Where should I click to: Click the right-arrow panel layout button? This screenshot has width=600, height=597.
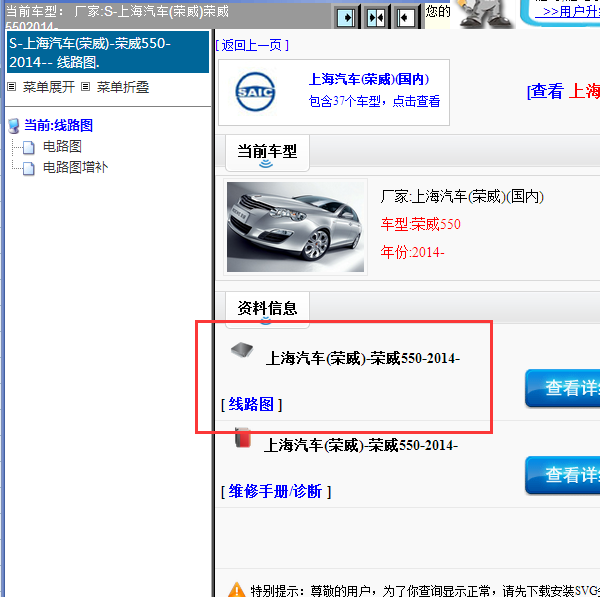346,18
